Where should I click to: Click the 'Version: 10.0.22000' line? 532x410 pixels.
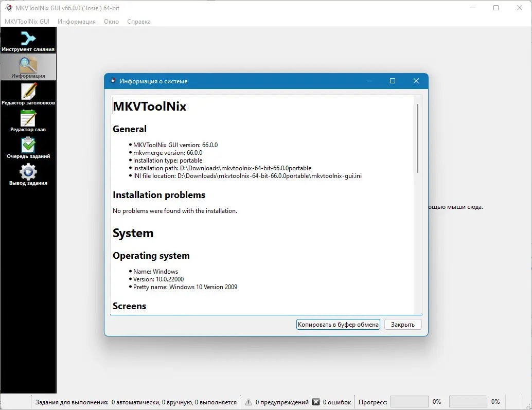(158, 279)
